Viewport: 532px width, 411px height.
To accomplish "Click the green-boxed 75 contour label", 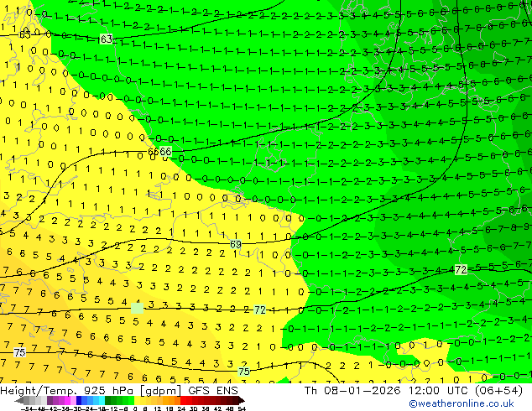I will (244, 372).
